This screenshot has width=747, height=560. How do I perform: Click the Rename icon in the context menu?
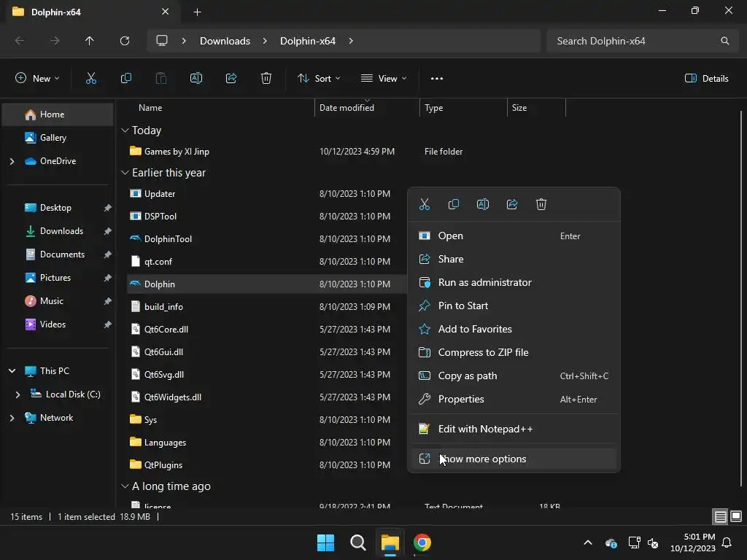[483, 204]
